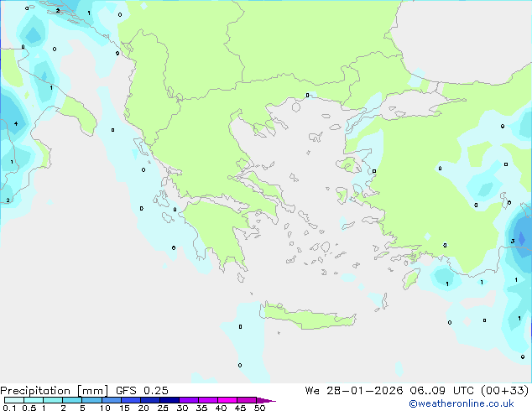532x411 pixels.
Task: Click the 20–25 mm legend color swatch
Action: [x=150, y=400]
